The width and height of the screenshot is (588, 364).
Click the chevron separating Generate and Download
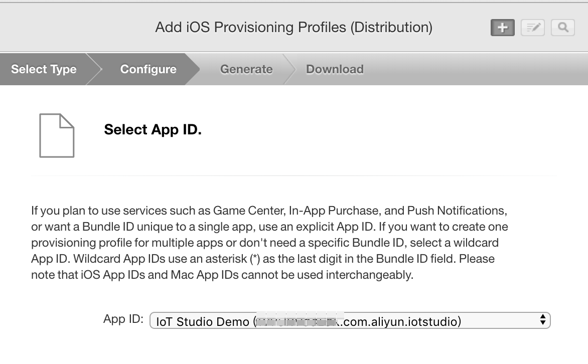coord(289,69)
